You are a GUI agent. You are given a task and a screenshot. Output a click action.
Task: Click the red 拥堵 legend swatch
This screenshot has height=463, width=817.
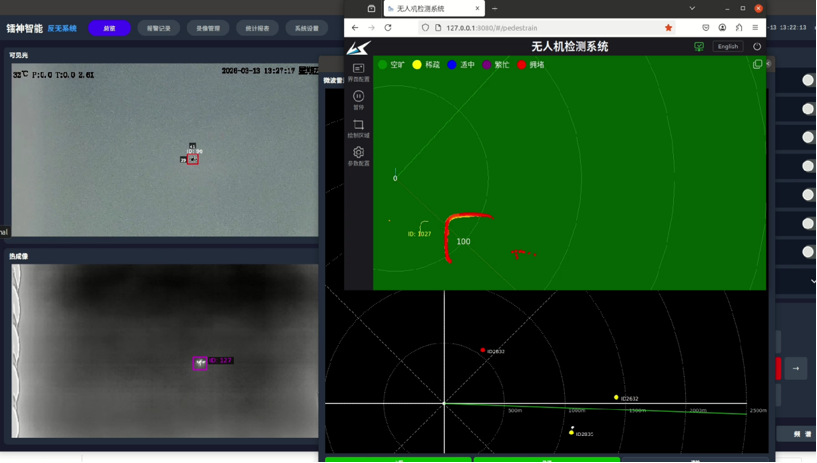[x=522, y=65]
